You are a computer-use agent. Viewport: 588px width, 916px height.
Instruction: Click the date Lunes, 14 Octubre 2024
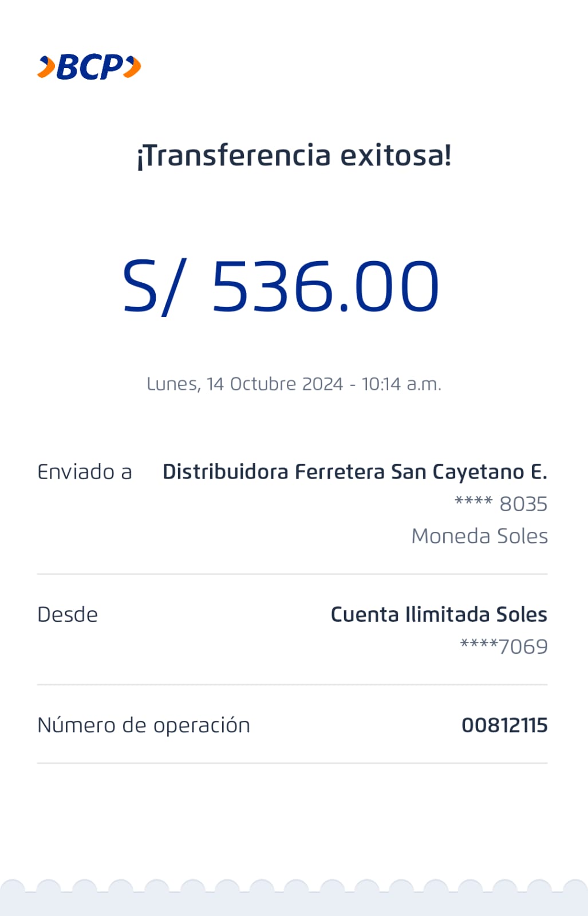tap(244, 384)
